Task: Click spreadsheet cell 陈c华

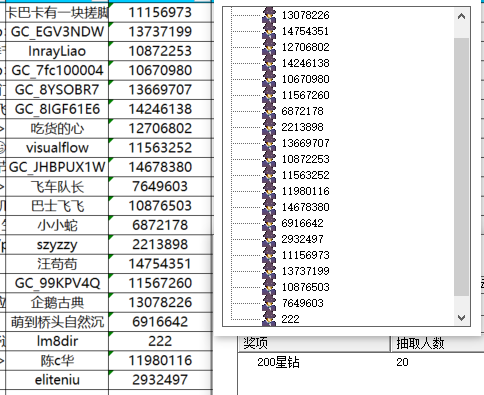Action: (x=57, y=361)
